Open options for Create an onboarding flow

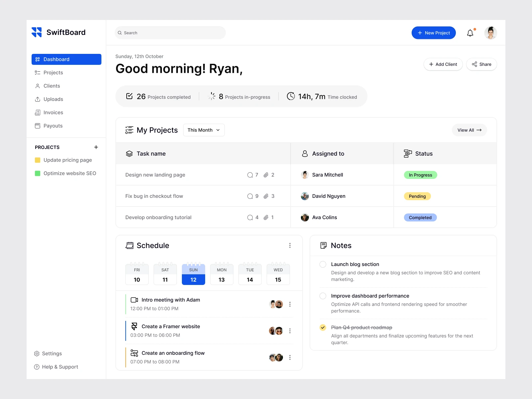(290, 357)
